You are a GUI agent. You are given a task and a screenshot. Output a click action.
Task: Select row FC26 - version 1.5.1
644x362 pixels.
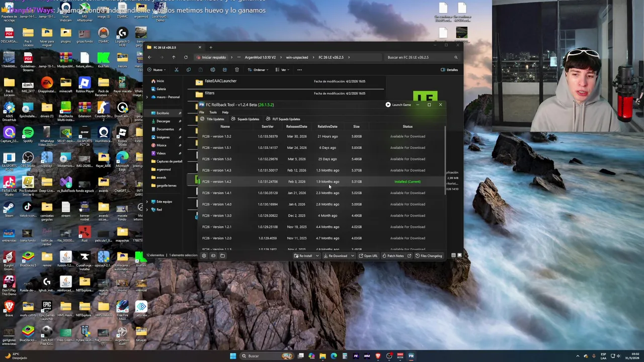322,148
